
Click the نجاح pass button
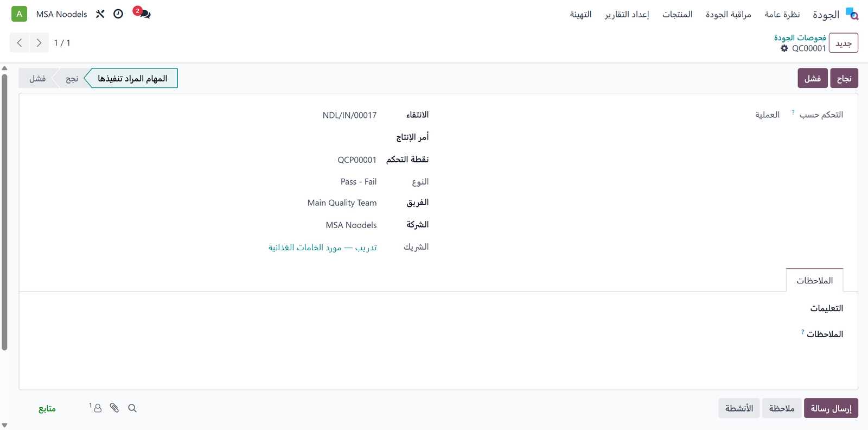coord(844,78)
